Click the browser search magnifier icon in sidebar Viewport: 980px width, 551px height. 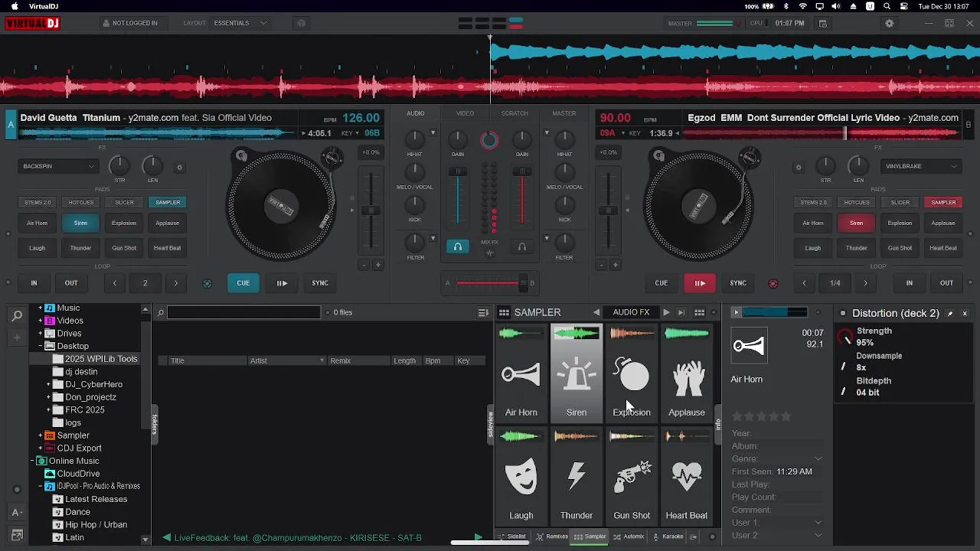[17, 315]
